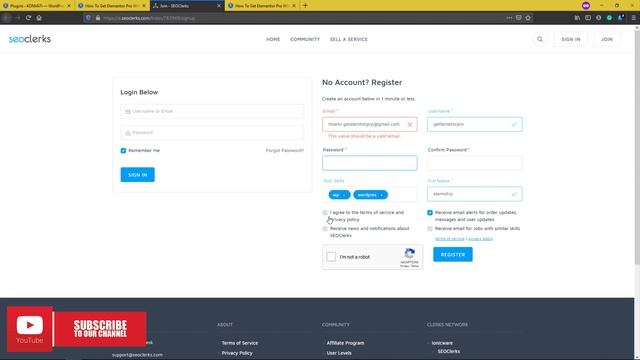Click the registration Password field
The width and height of the screenshot is (640, 360).
(369, 163)
